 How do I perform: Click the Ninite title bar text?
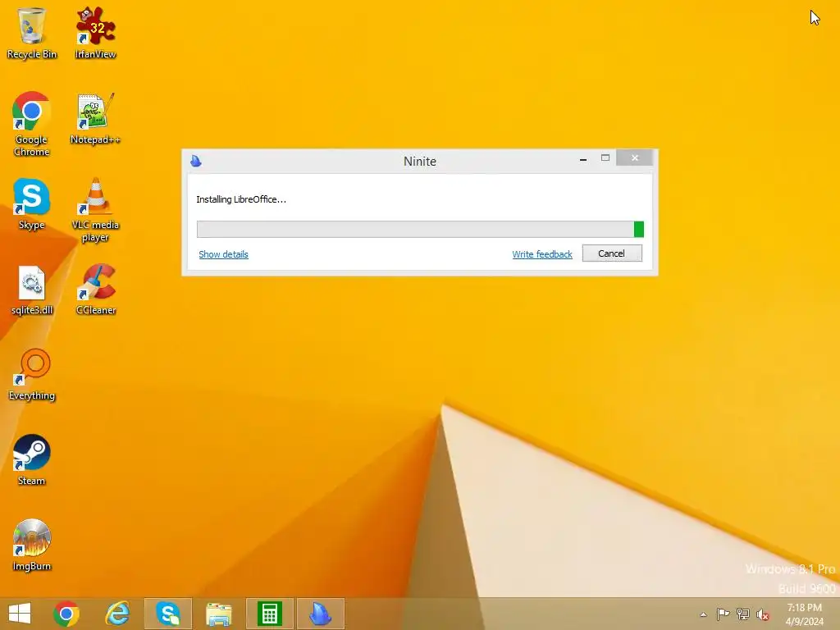(x=420, y=162)
